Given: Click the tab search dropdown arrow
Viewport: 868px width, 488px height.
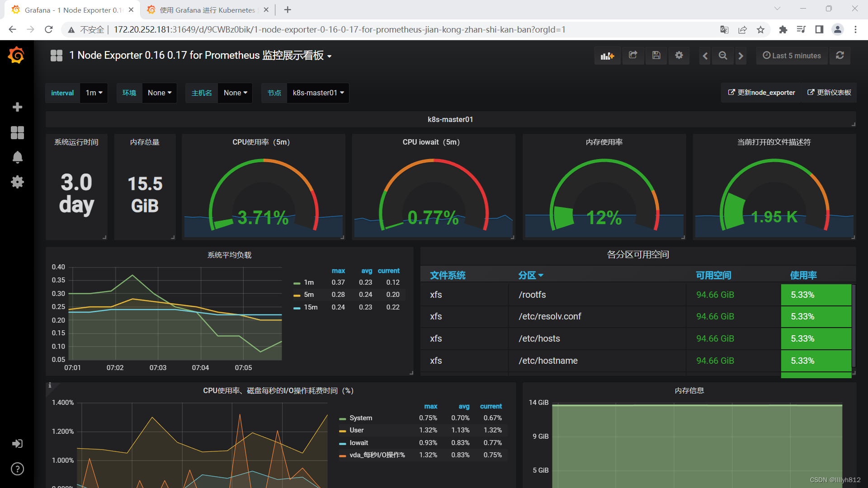Looking at the screenshot, I should point(777,9).
